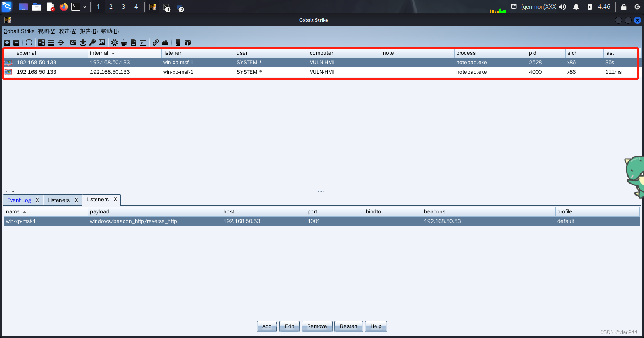Close the first Listeners tab
The height and width of the screenshot is (338, 644).
76,200
